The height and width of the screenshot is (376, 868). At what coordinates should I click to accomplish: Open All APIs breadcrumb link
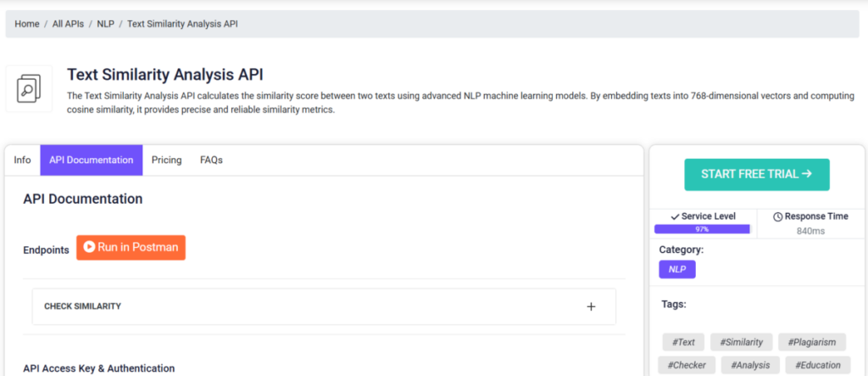[x=68, y=25]
